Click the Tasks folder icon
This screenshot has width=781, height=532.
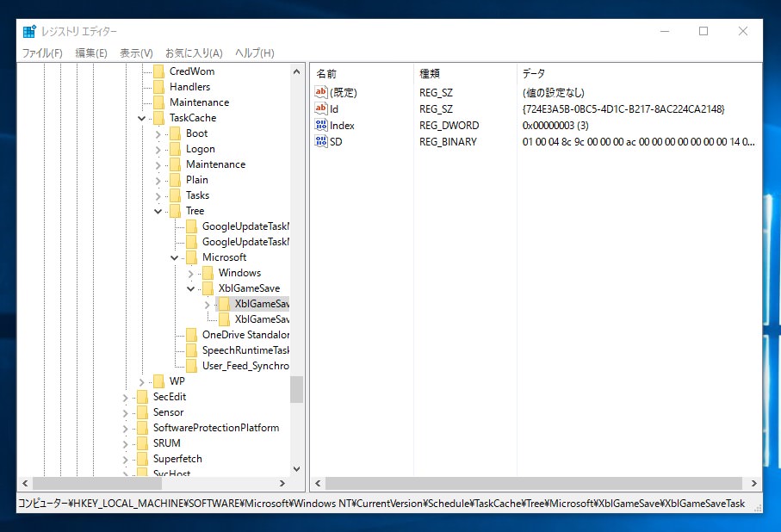(176, 195)
